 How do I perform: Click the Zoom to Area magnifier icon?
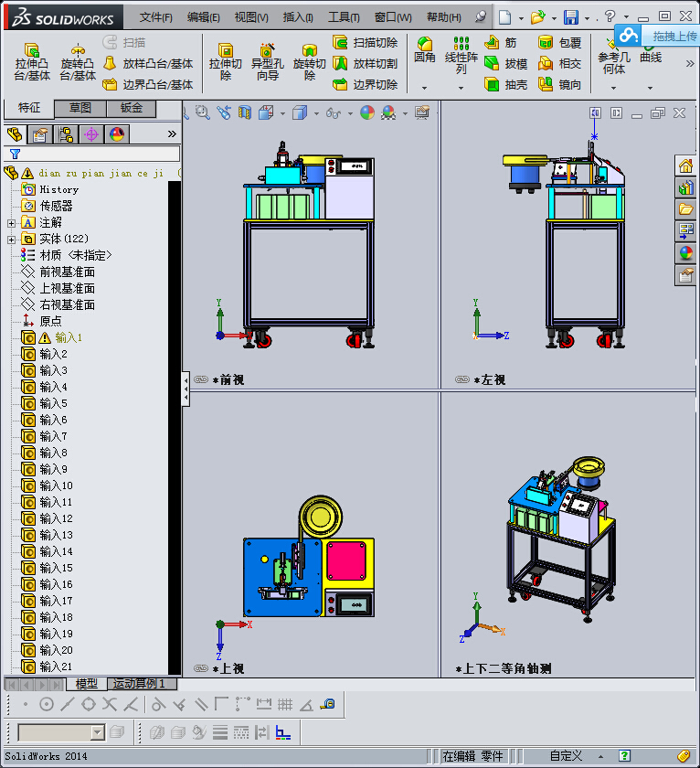(x=202, y=113)
